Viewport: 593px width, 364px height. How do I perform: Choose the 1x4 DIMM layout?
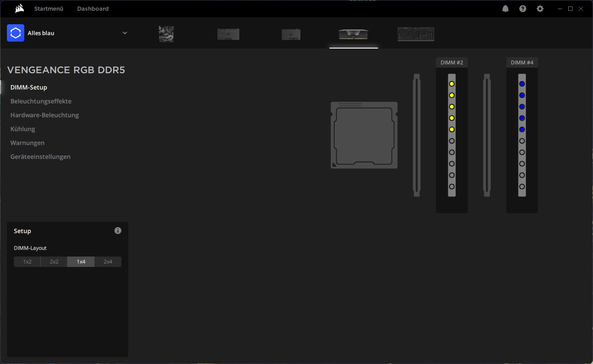tap(81, 262)
